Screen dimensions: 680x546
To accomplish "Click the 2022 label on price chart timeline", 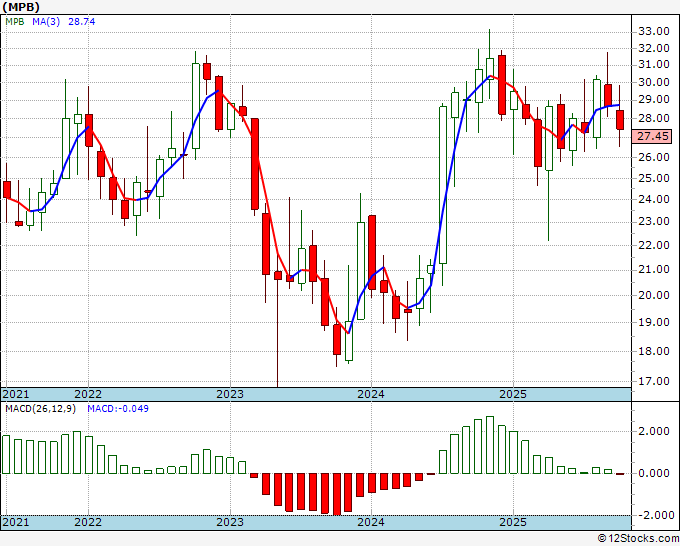I will tap(88, 394).
